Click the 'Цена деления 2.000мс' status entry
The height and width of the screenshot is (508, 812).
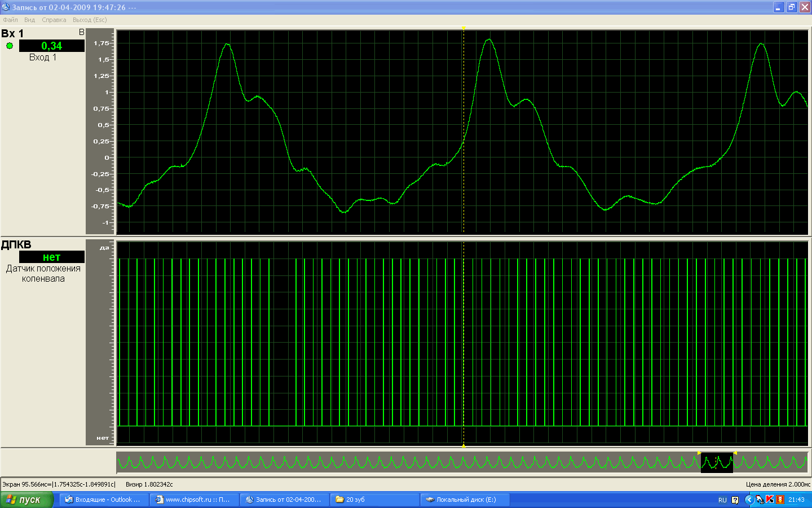tap(778, 484)
